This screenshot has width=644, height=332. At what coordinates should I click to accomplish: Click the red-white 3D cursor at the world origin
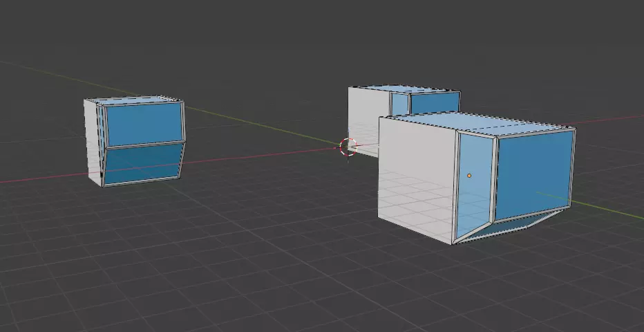[x=348, y=147]
